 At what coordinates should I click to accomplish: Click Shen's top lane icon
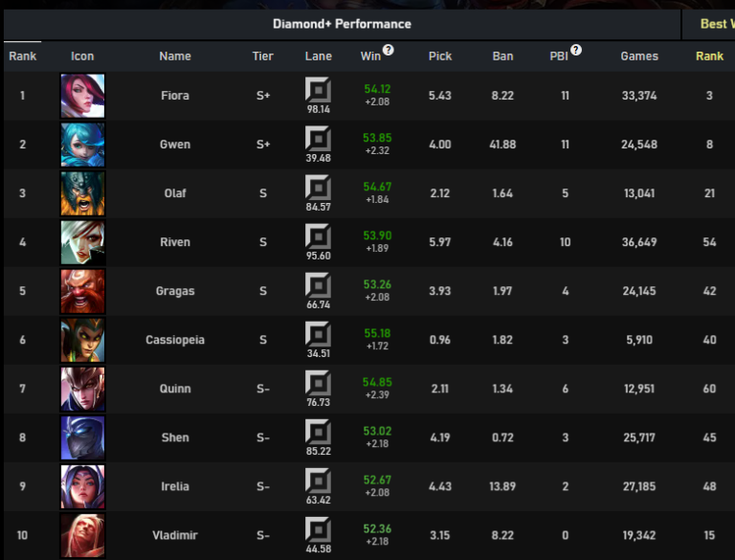pyautogui.click(x=319, y=432)
